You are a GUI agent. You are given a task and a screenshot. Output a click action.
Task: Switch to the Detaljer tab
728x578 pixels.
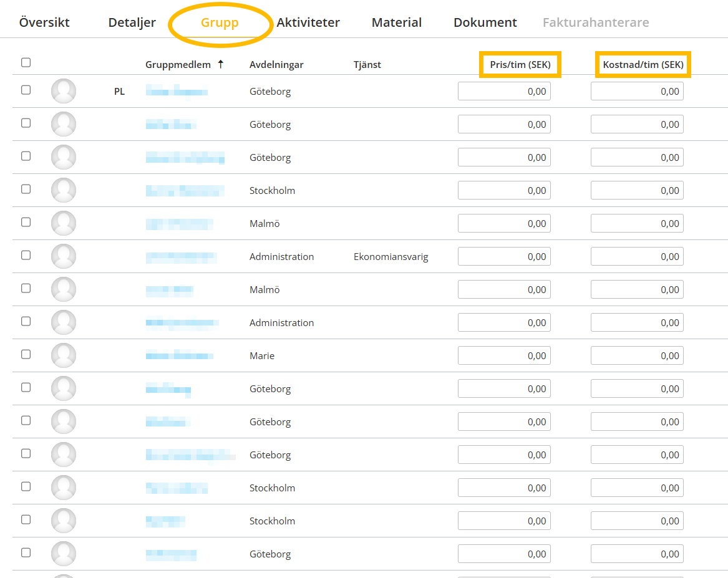pos(132,23)
